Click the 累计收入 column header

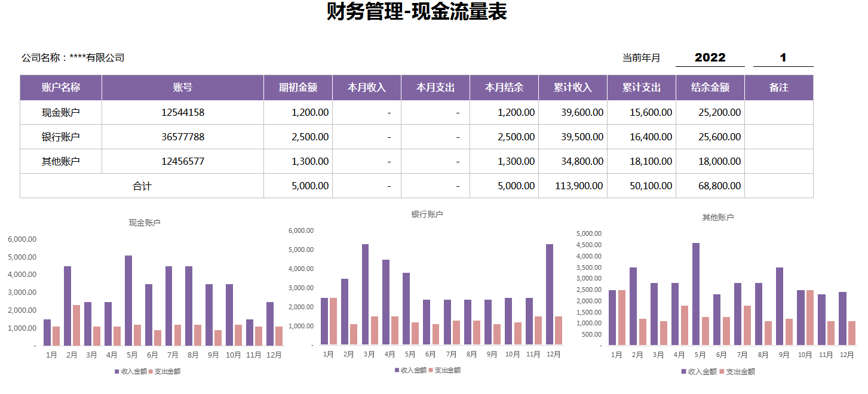pyautogui.click(x=572, y=87)
